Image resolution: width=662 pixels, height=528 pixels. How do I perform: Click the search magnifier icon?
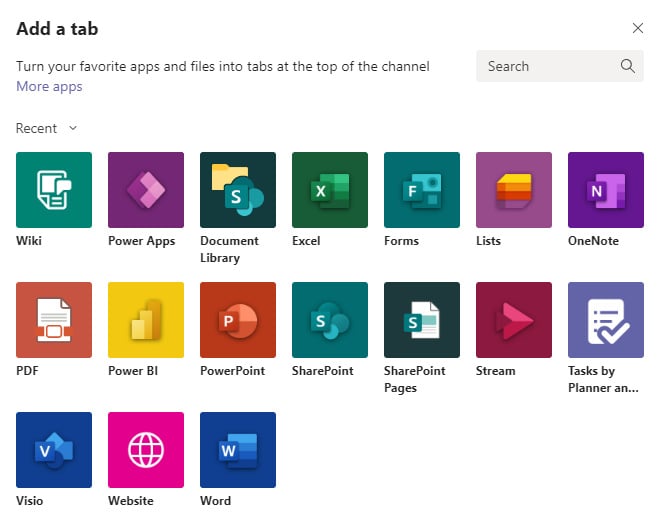[628, 66]
